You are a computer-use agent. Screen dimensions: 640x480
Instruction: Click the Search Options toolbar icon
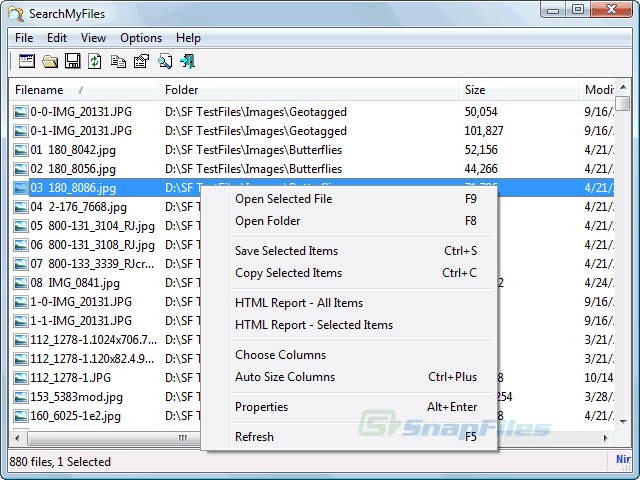(27, 61)
